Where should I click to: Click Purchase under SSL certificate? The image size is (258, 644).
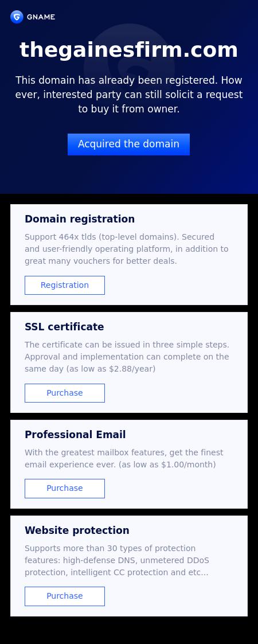[x=64, y=393]
